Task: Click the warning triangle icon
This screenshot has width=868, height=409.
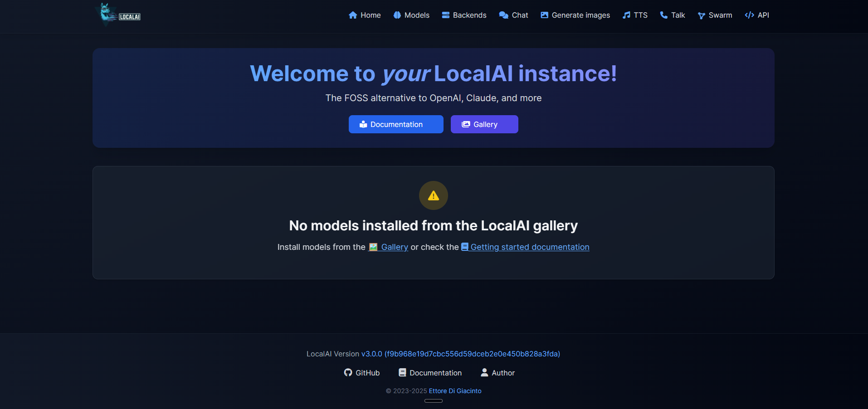Action: click(433, 195)
